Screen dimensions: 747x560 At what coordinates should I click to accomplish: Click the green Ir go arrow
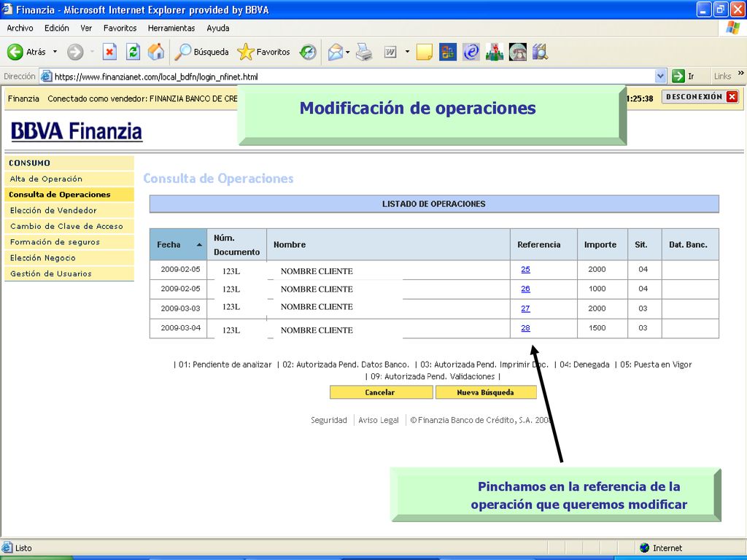point(678,76)
